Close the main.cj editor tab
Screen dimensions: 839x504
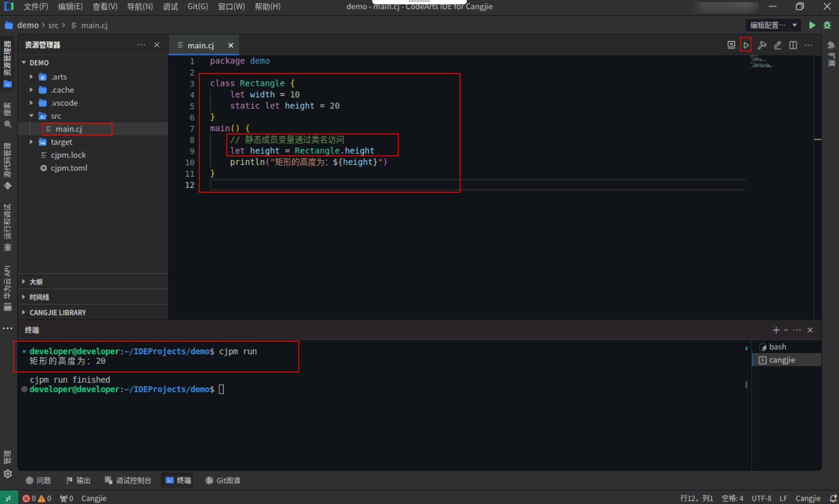point(231,45)
